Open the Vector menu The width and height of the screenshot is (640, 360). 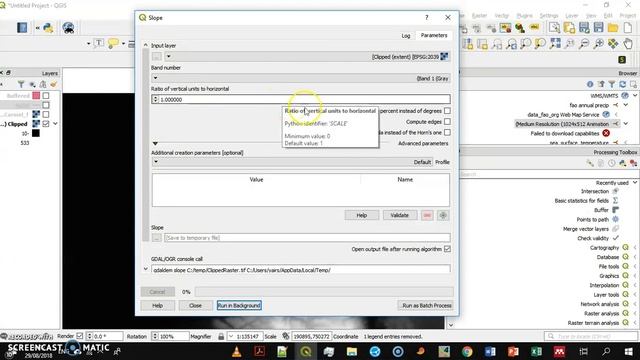click(502, 16)
